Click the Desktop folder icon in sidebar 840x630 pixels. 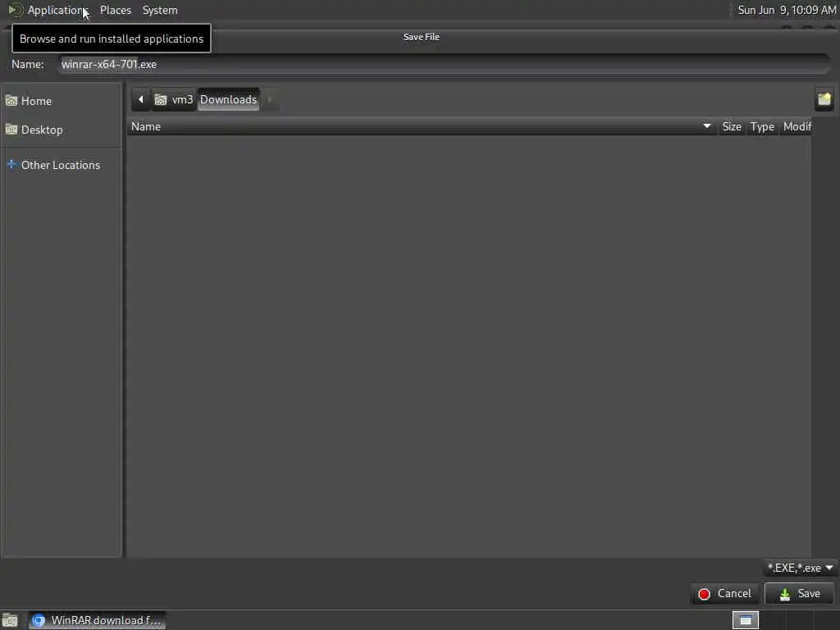[11, 130]
